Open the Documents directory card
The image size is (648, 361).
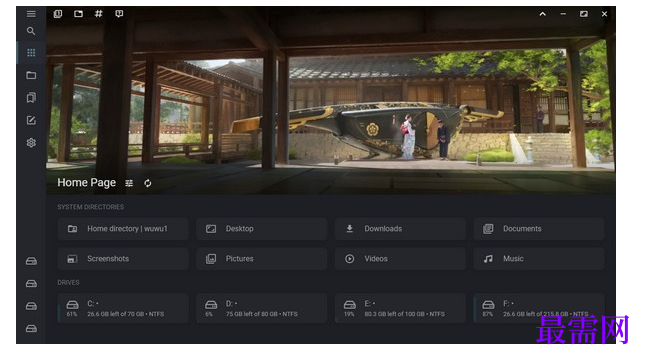click(539, 229)
